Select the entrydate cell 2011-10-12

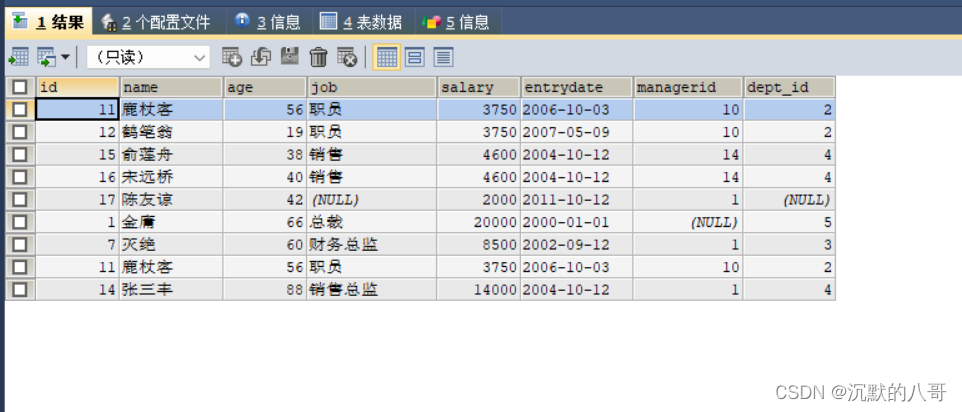577,199
